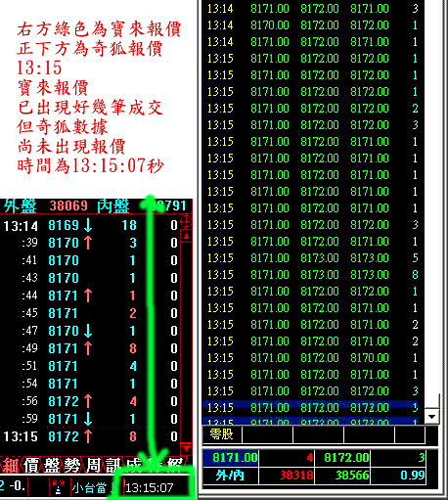Click the 外/內 ratio label
The image size is (448, 500).
pyautogui.click(x=230, y=476)
